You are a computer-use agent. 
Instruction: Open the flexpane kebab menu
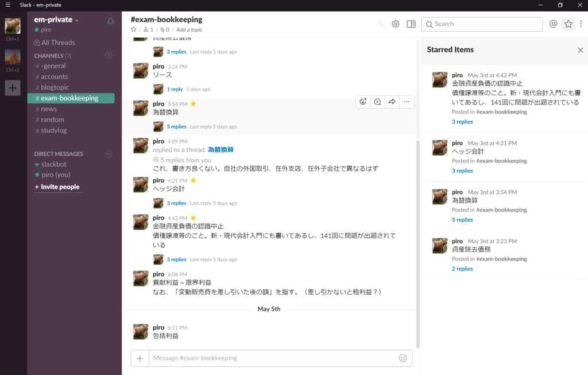point(582,24)
